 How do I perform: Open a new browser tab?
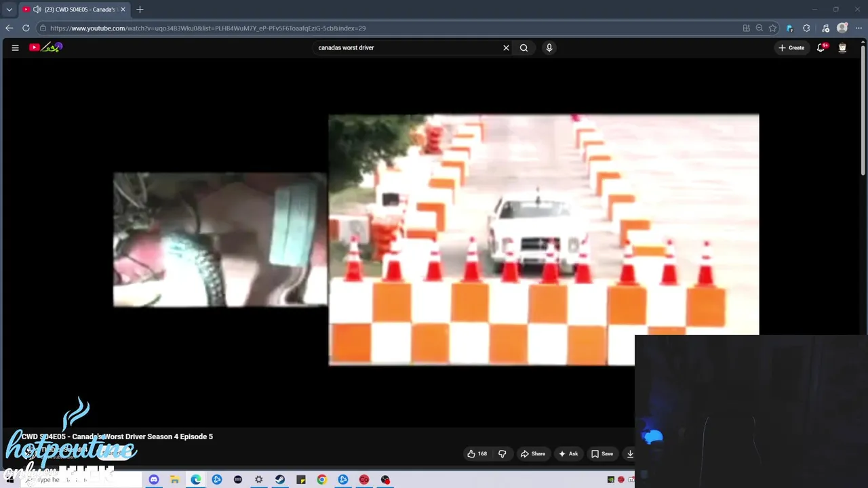coord(140,9)
